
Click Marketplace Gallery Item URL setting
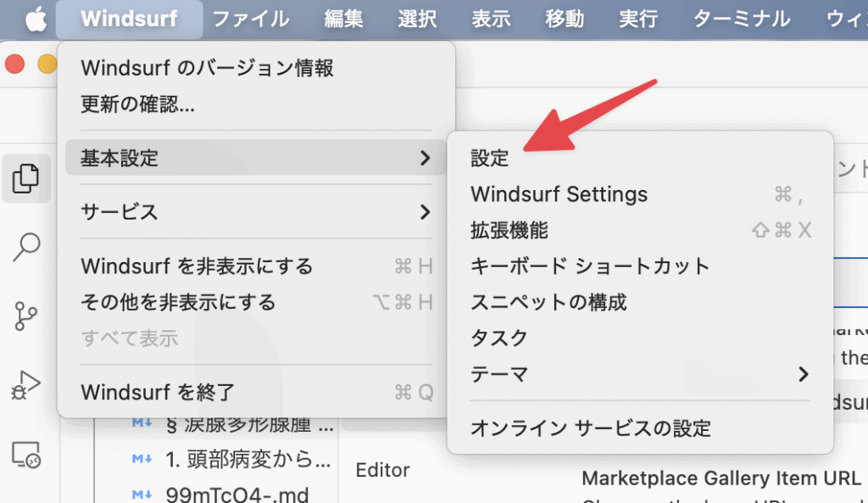pos(721,478)
